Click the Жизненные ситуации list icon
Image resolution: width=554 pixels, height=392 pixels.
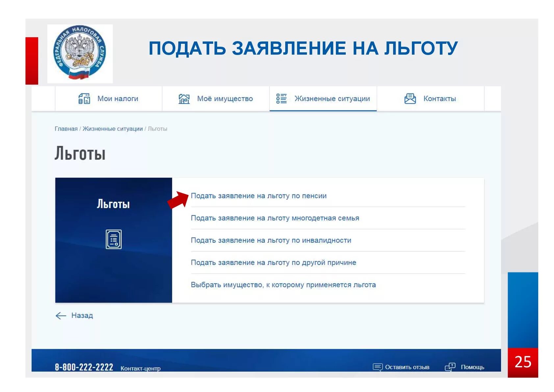point(281,98)
